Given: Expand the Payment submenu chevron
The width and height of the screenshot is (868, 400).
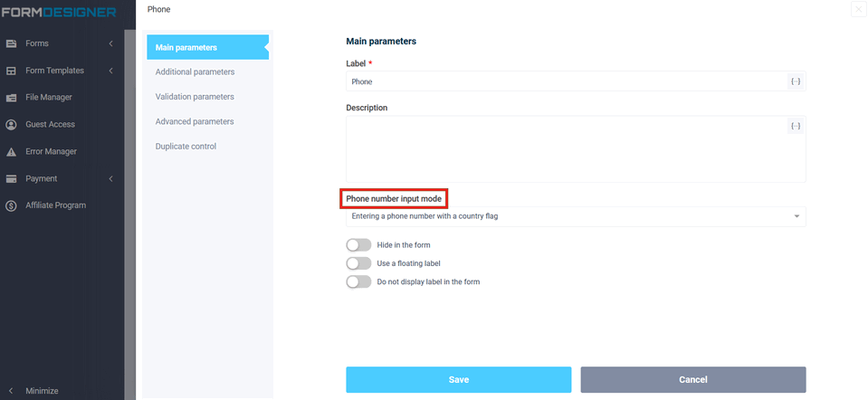Looking at the screenshot, I should click(x=110, y=178).
